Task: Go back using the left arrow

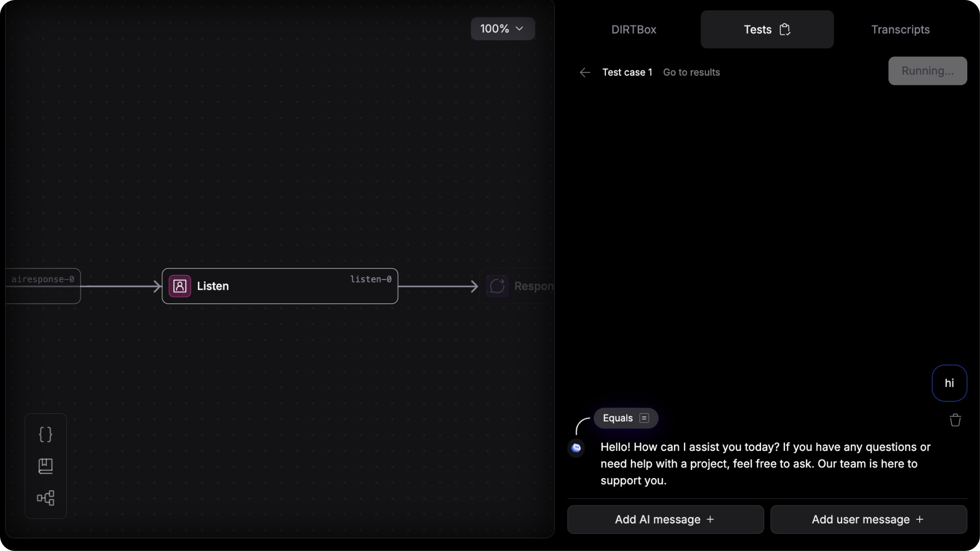Action: 585,72
